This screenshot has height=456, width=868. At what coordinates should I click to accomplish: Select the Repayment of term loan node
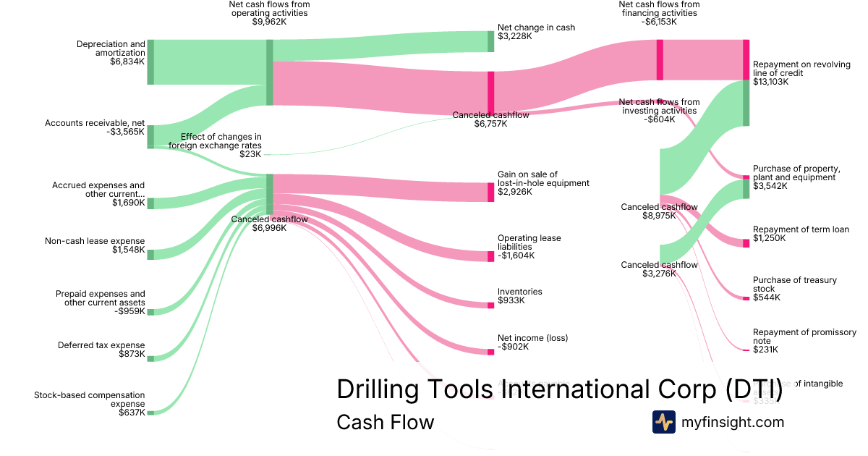point(746,243)
